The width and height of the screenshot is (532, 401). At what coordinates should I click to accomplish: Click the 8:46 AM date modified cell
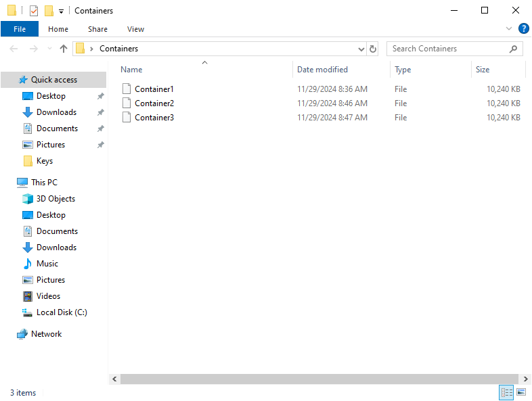pyautogui.click(x=332, y=103)
